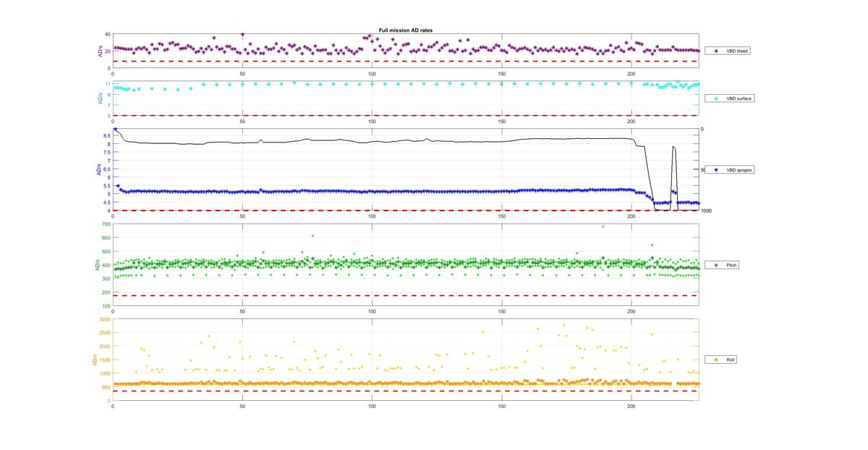Click the cyan star marker in VBD surface legend
The width and height of the screenshot is (868, 450).
pos(715,98)
